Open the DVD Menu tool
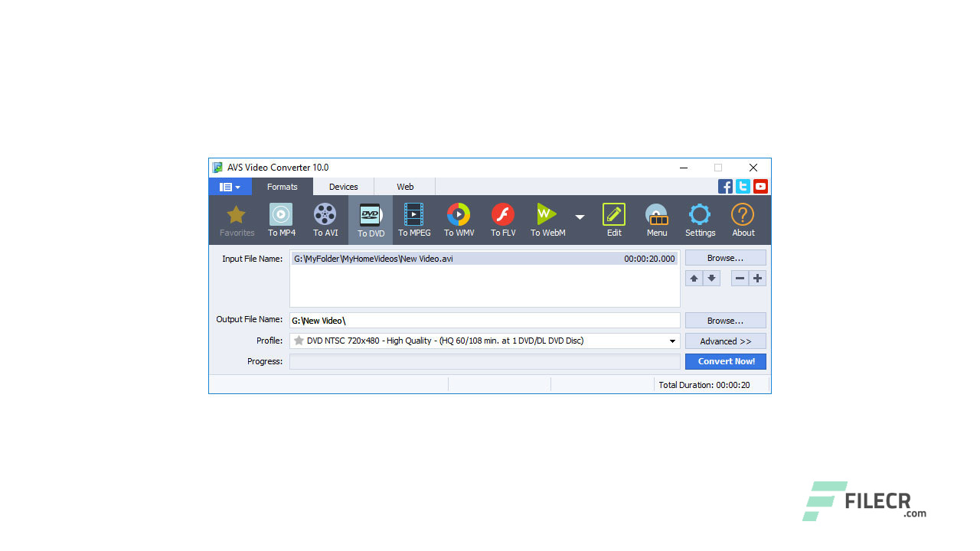This screenshot has height=551, width=980. [657, 220]
